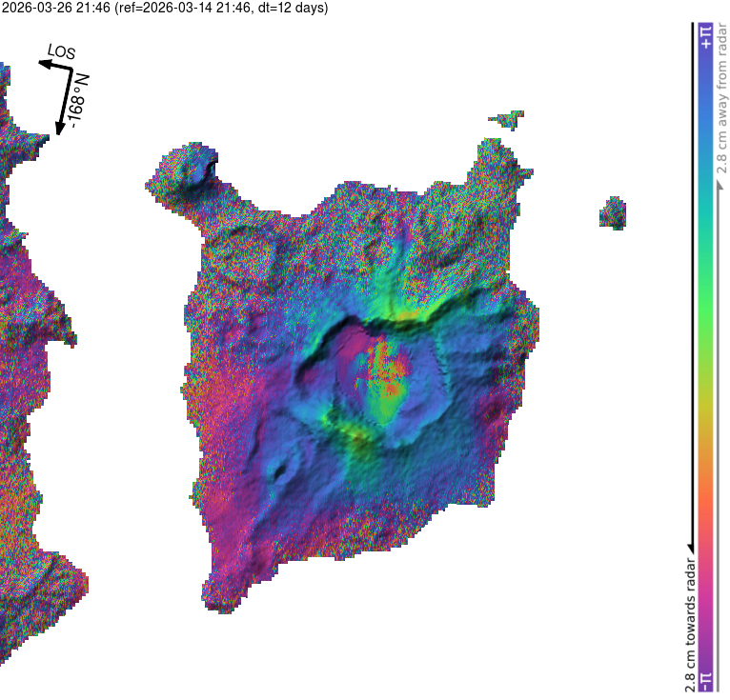730x700 pixels.
Task: Click the small islet east of the island
Action: pos(612,212)
